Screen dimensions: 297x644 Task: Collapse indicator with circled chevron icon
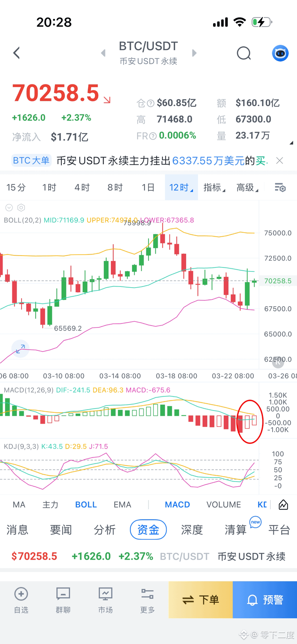[x=9, y=208]
